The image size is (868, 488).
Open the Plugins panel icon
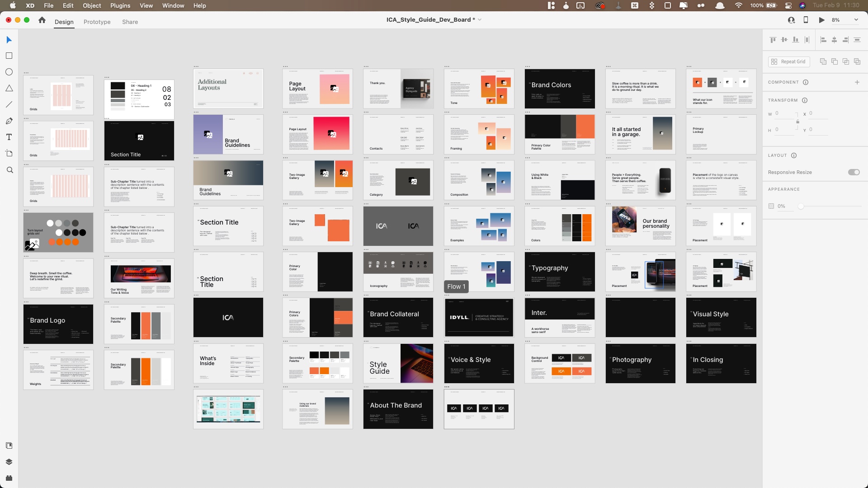[x=9, y=478]
